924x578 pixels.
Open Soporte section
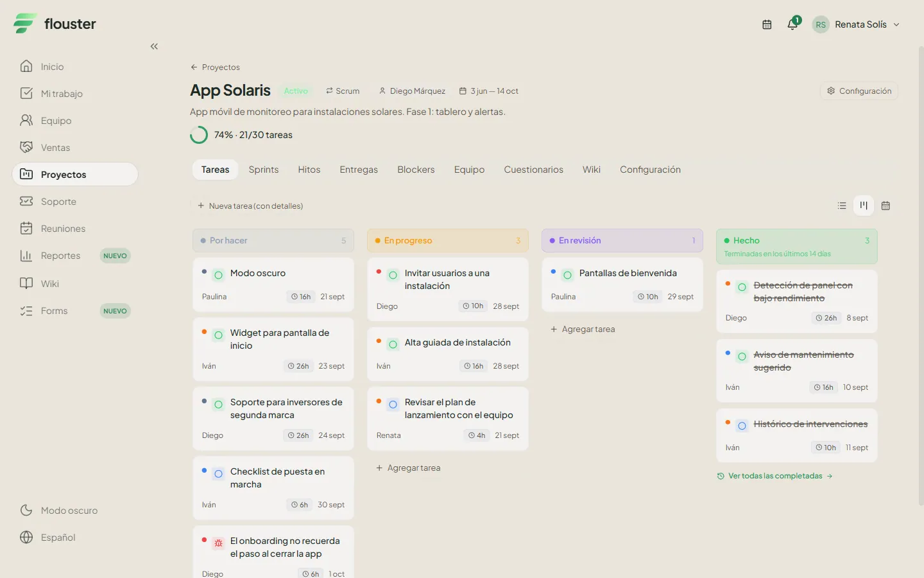point(75,202)
